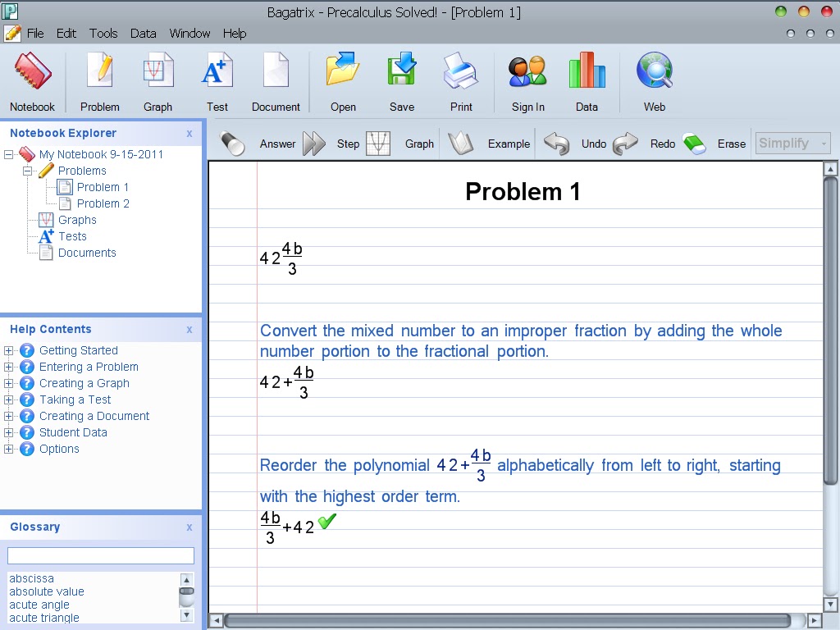Image resolution: width=840 pixels, height=630 pixels.
Task: Click the Undo arrow icon
Action: click(557, 144)
